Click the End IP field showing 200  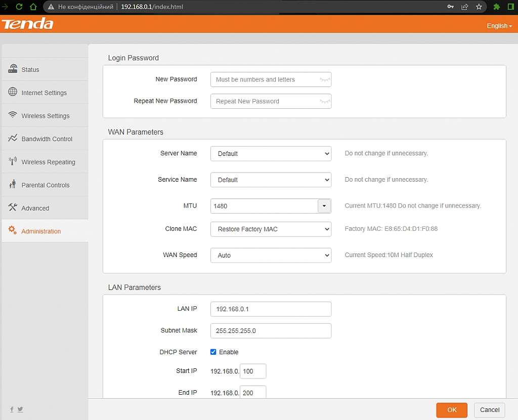click(253, 393)
